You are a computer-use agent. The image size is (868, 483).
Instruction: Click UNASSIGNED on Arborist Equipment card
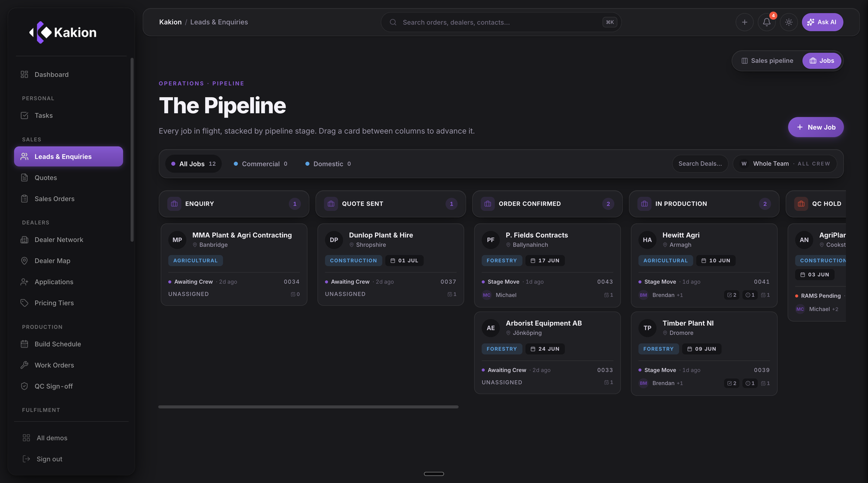[502, 383]
